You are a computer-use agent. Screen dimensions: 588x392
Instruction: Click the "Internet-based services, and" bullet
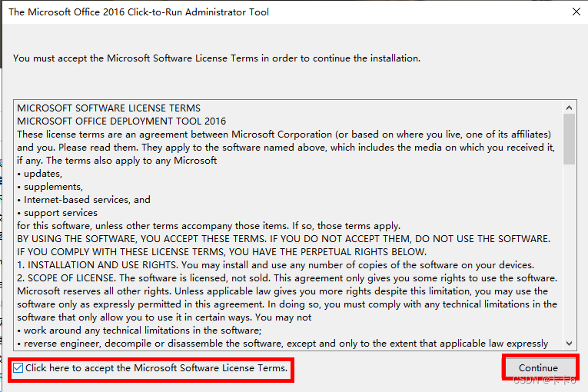(87, 200)
